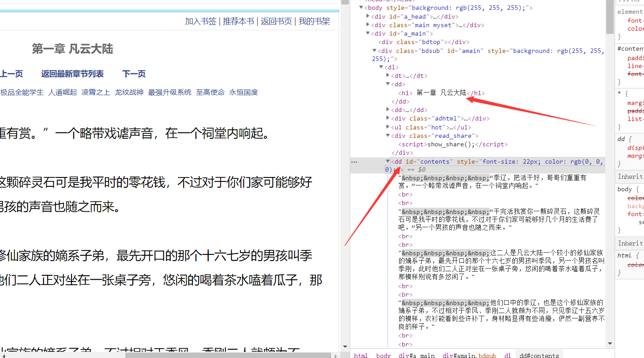Select div#amain.bdsub breadcrumb
The image size is (644, 358).
(469, 355)
